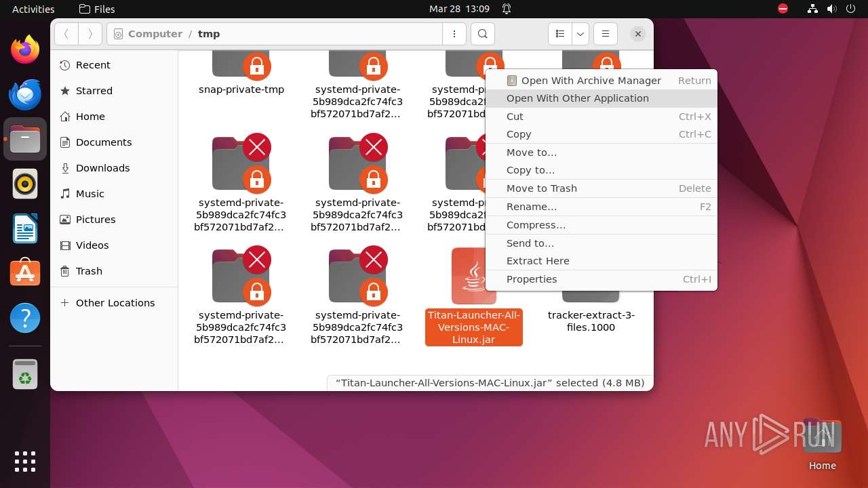Choose Send to… from context menu
Image resolution: width=868 pixels, height=488 pixels.
pos(601,243)
